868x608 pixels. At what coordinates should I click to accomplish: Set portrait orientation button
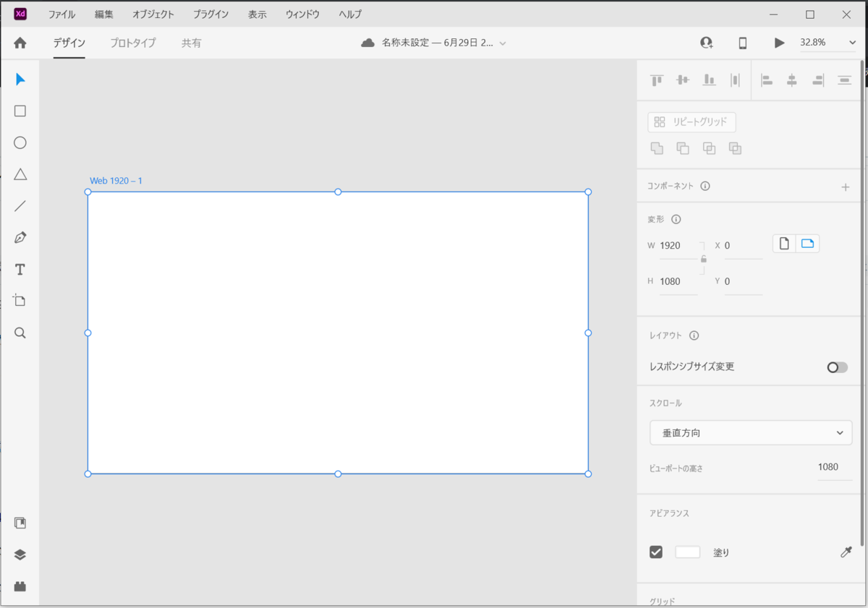click(784, 244)
